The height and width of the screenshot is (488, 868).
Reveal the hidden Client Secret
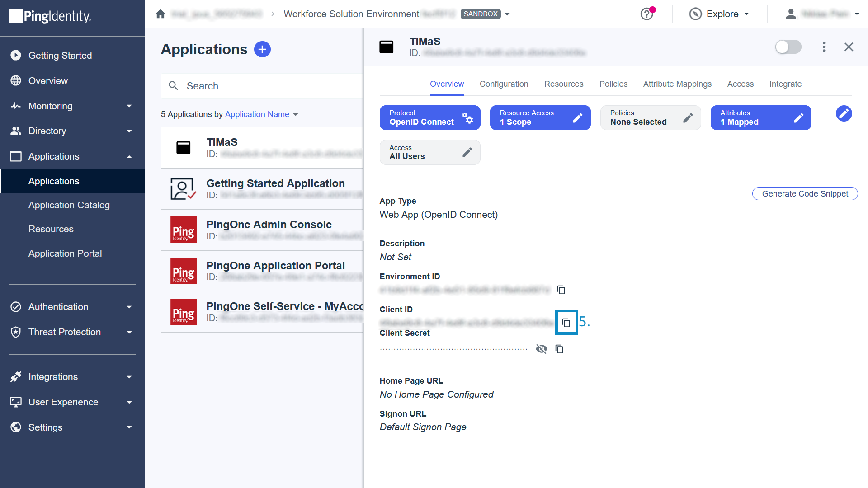tap(541, 349)
